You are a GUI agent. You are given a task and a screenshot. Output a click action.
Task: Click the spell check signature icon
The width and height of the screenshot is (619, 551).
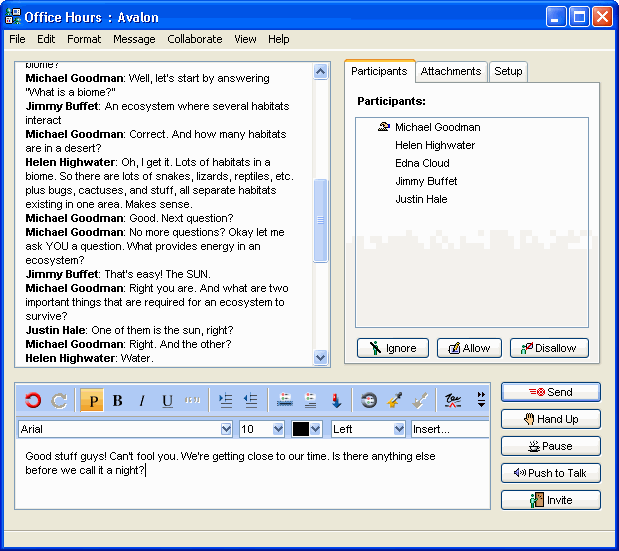pos(452,401)
